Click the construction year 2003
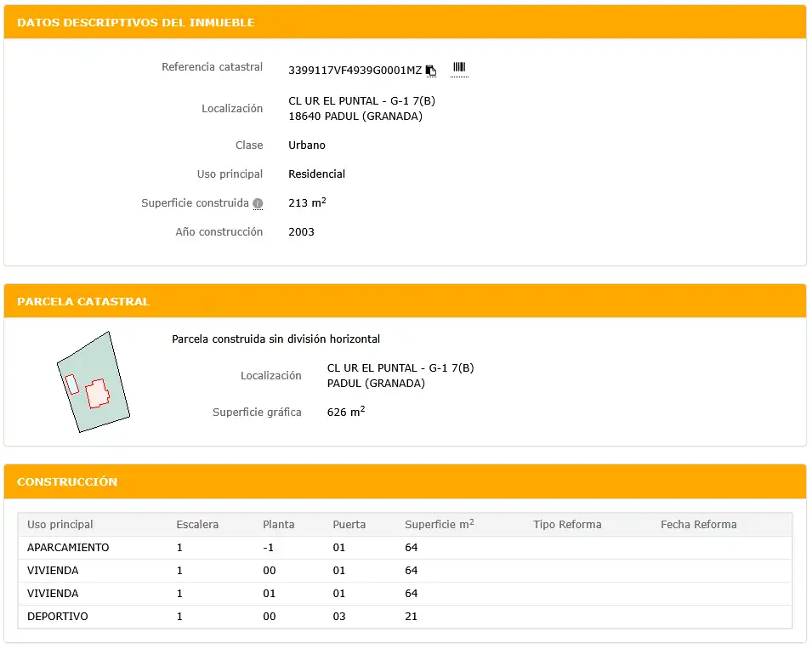Viewport: 812px width, 649px height. (x=301, y=232)
